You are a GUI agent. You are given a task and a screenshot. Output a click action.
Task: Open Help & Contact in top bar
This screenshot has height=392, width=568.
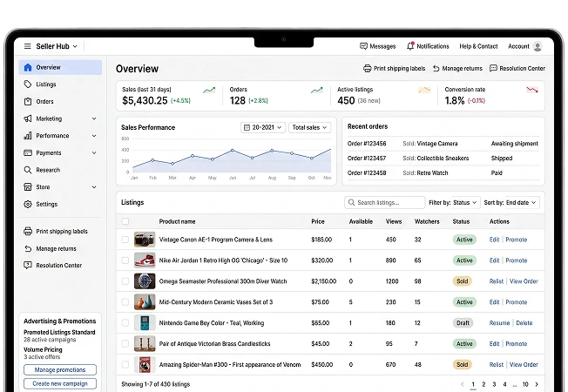click(478, 46)
